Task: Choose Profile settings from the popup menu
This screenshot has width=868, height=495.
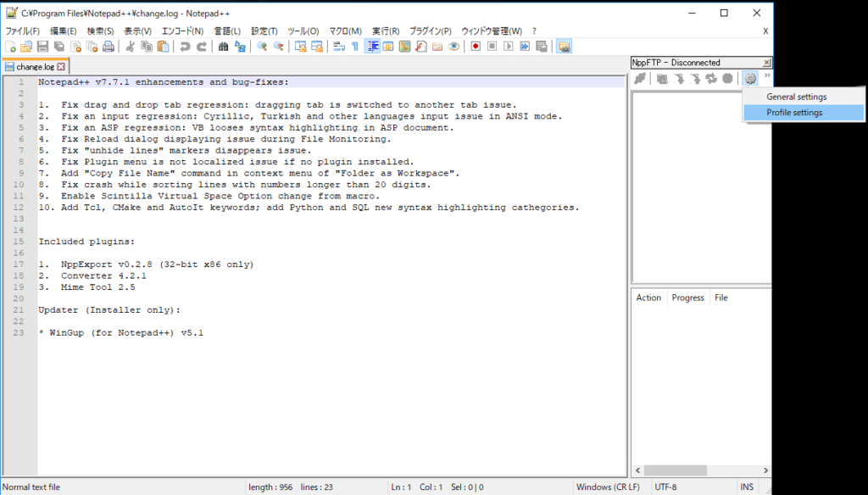Action: [x=804, y=113]
